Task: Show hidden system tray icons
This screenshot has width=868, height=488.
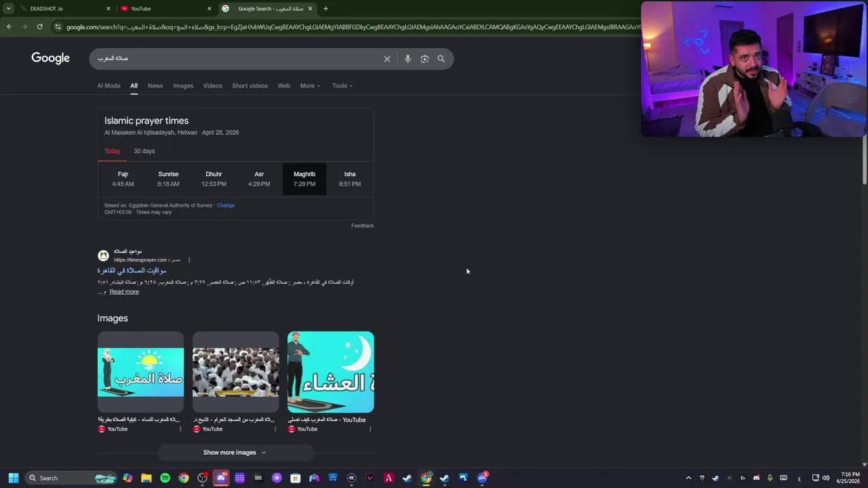Action: (x=688, y=478)
